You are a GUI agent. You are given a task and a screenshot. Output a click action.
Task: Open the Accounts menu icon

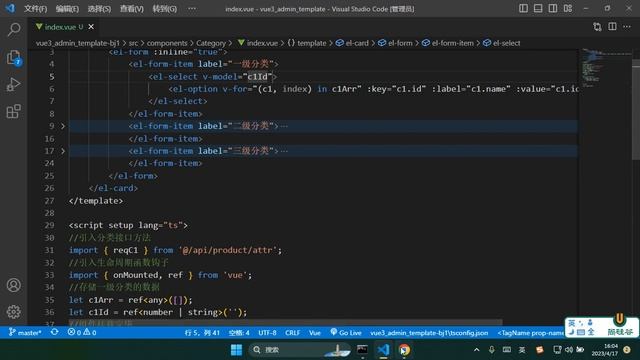tap(13, 285)
